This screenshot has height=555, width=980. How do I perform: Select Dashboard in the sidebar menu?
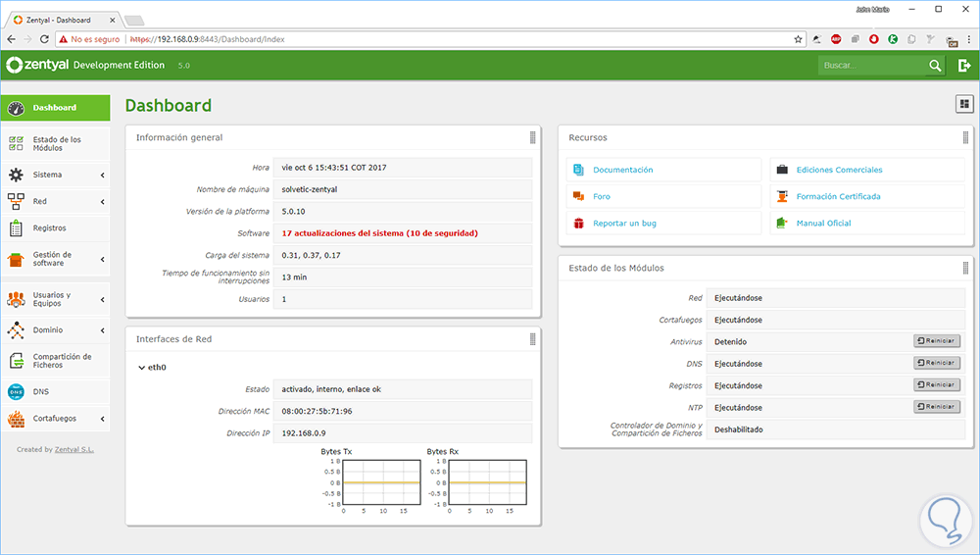(55, 108)
